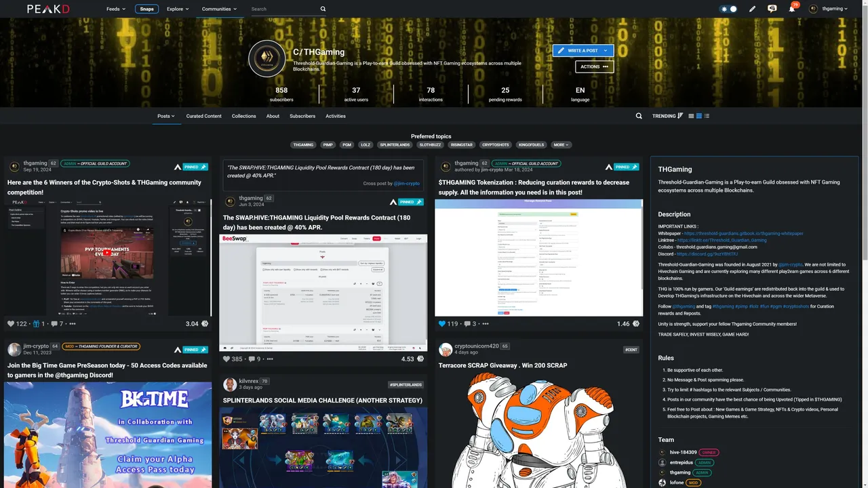Open the About tab
This screenshot has width=868, height=488.
pos(273,116)
